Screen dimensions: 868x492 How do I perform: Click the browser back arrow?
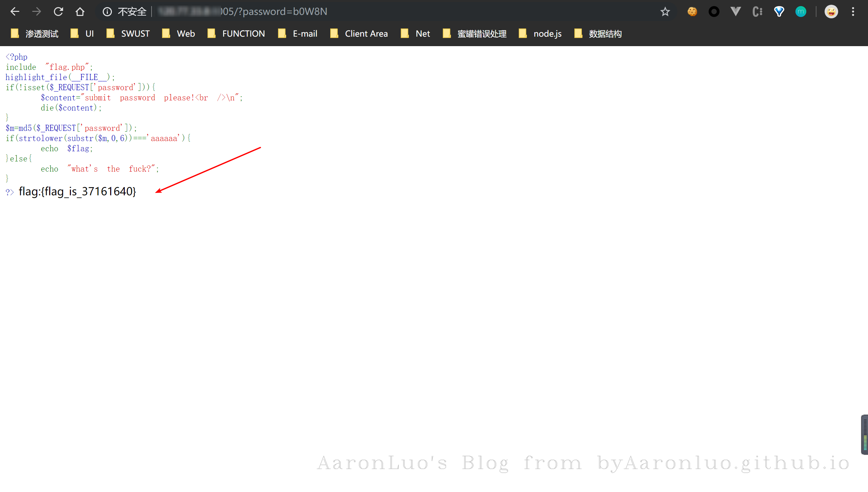click(x=15, y=12)
